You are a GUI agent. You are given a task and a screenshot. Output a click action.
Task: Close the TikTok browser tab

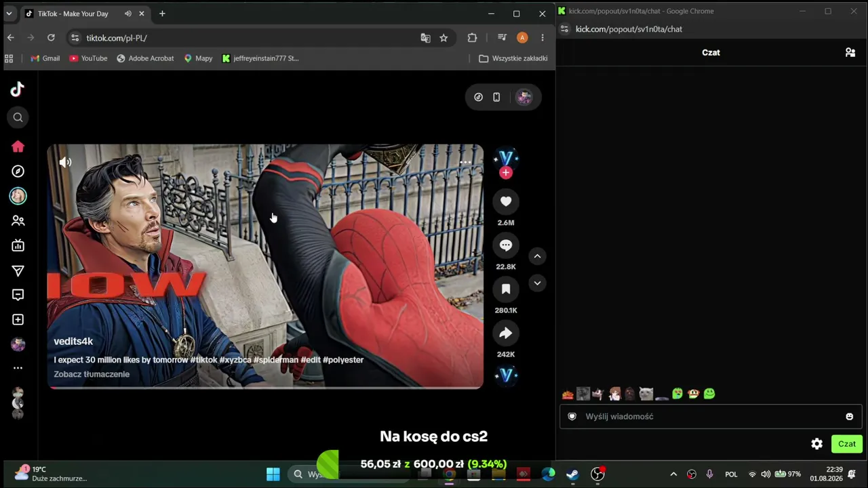click(142, 14)
